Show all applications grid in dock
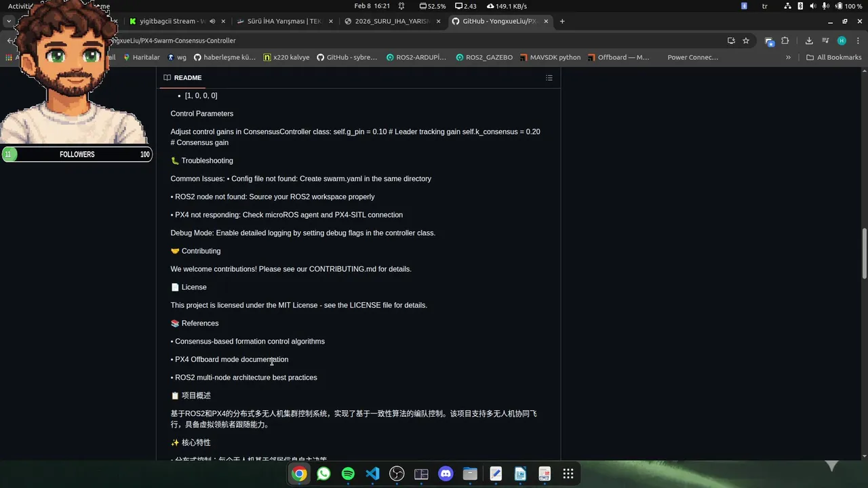Screen dimensions: 868x488 [568, 474]
